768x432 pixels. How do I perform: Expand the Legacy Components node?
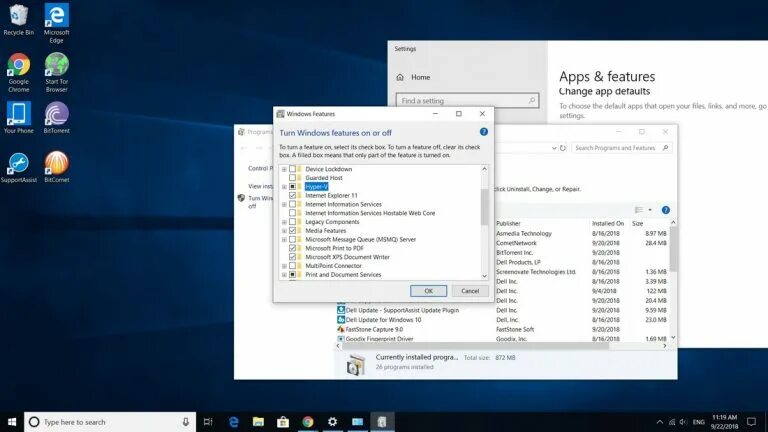click(x=284, y=222)
